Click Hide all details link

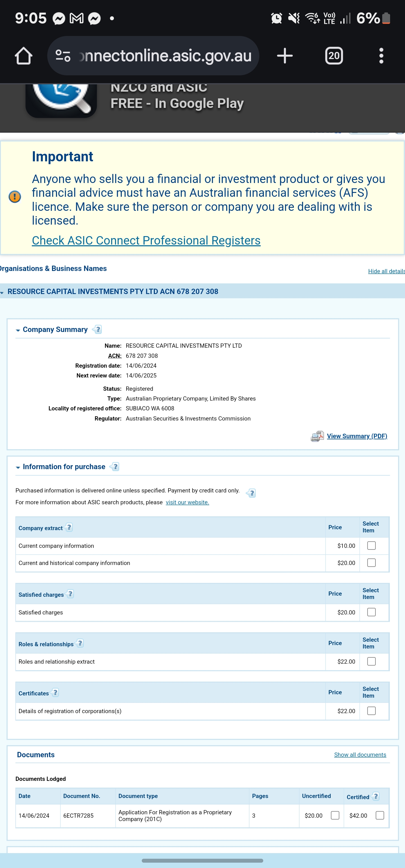(x=386, y=271)
